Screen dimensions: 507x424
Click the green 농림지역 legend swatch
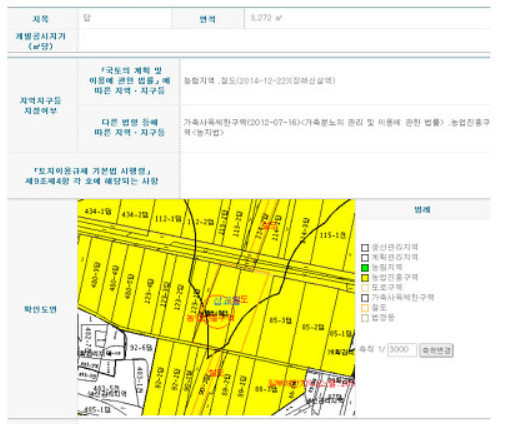pyautogui.click(x=365, y=268)
